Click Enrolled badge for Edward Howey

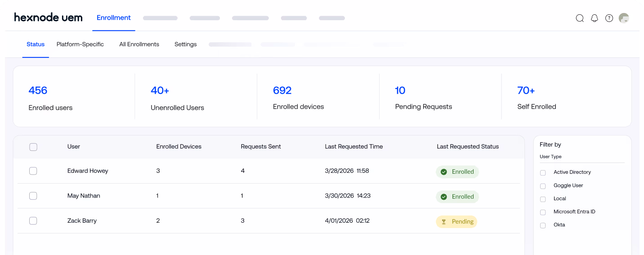coord(457,172)
